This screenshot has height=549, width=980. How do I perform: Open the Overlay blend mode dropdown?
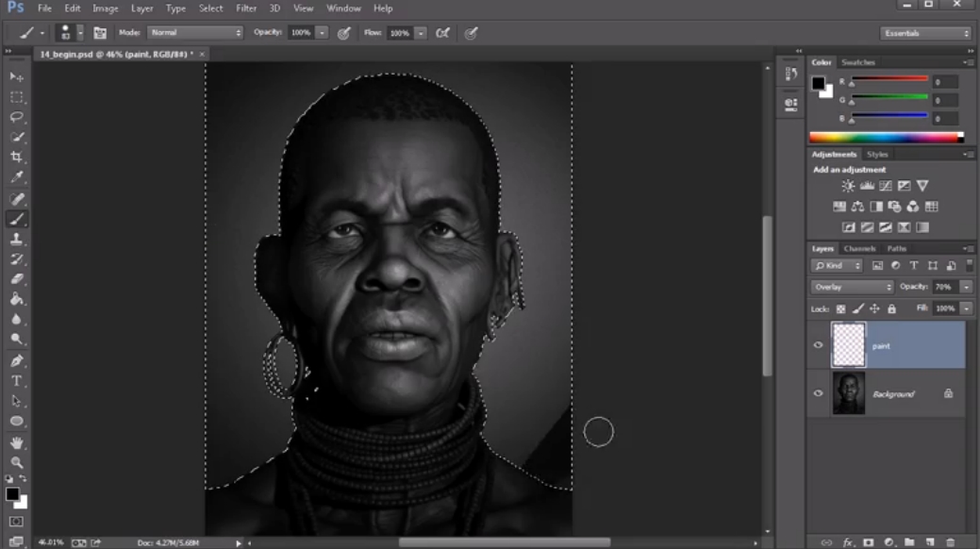852,287
